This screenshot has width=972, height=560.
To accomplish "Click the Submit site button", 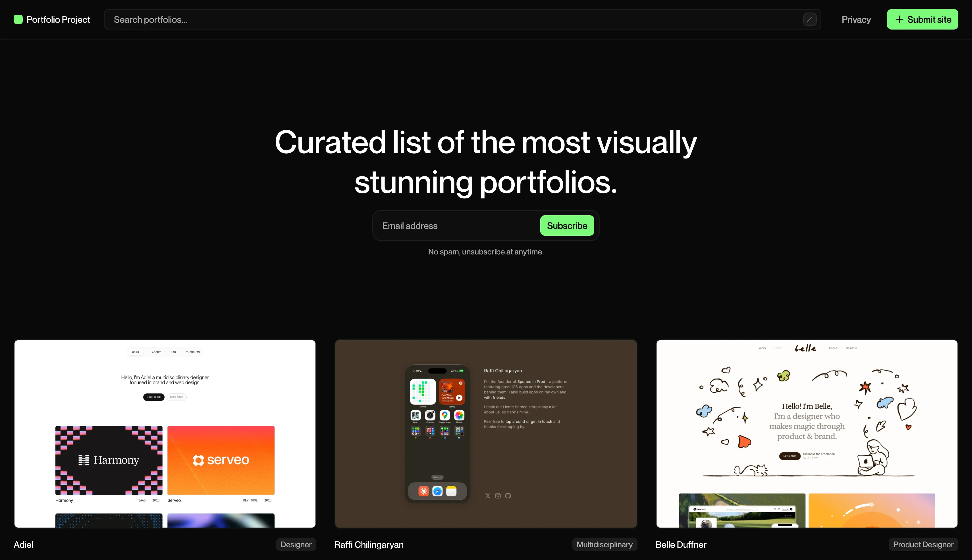I will 922,20.
